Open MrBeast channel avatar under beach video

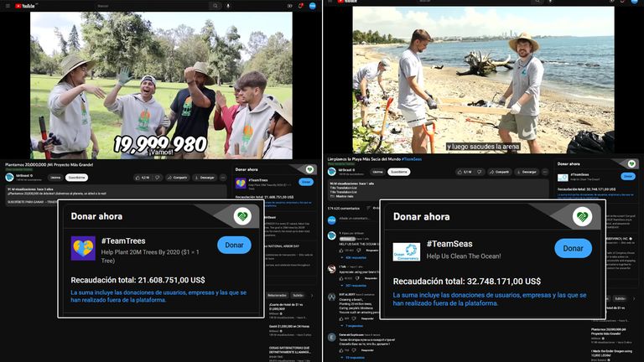click(332, 172)
